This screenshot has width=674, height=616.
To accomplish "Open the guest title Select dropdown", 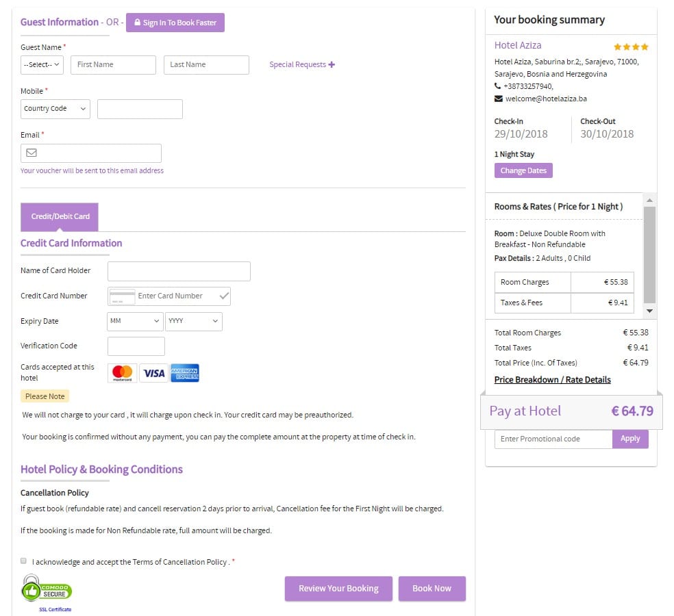I will click(42, 65).
